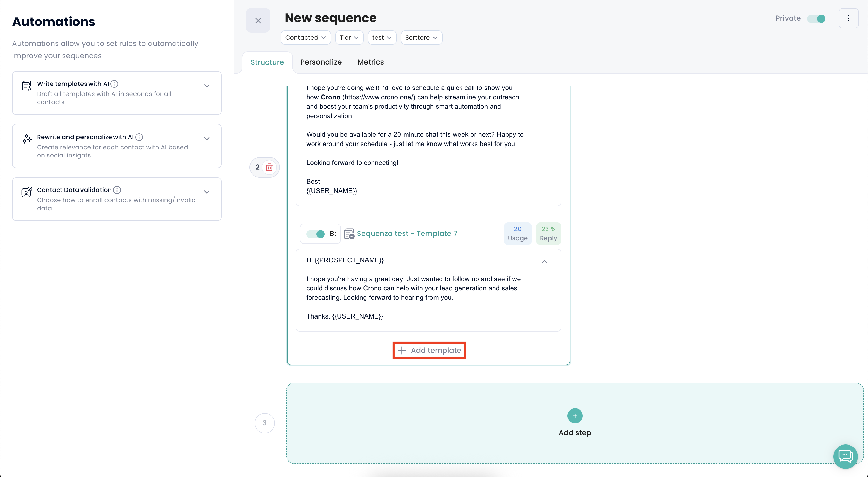Delete step 2 with trash icon
This screenshot has height=477, width=868.
click(269, 167)
